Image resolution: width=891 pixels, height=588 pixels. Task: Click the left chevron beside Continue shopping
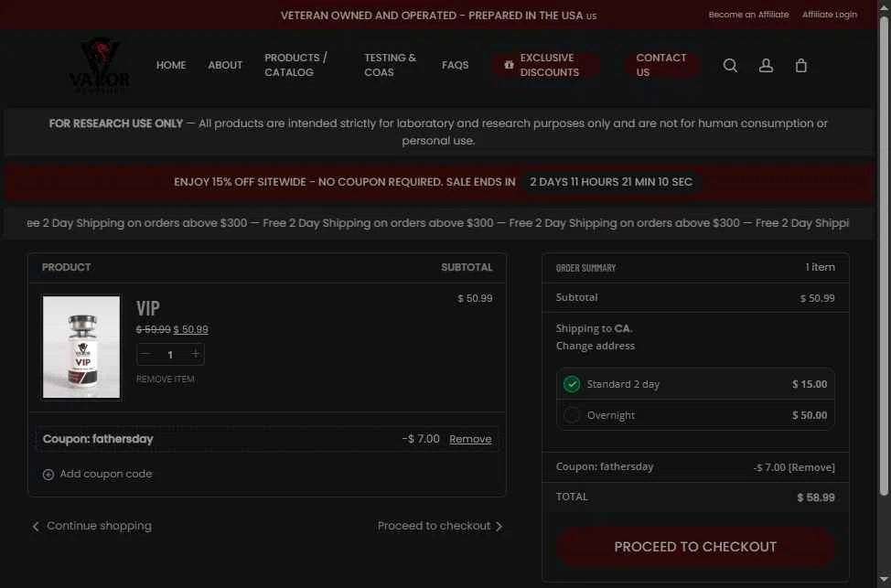click(x=36, y=527)
